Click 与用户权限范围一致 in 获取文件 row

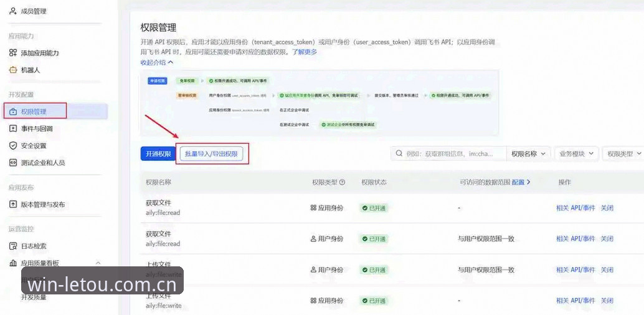(x=486, y=239)
